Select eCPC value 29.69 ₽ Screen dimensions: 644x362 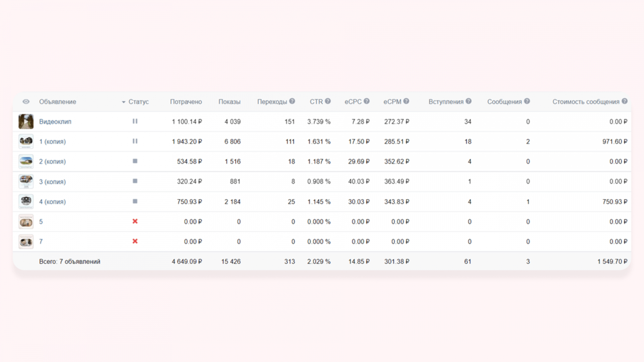[359, 161]
